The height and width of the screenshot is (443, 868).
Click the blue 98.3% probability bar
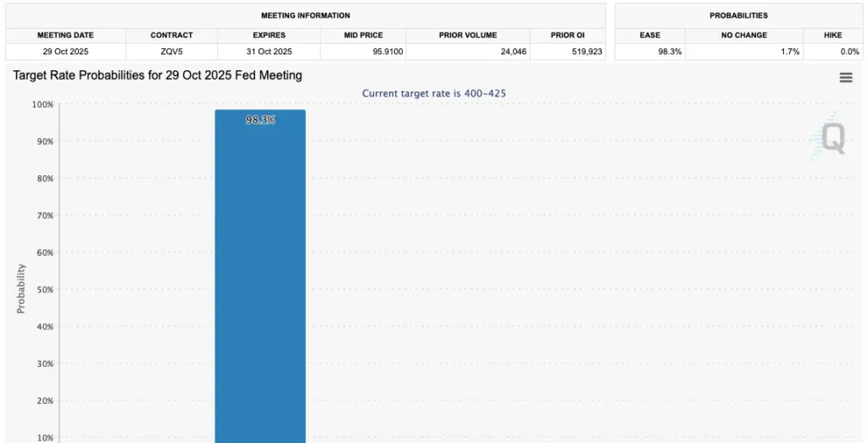tap(260, 276)
